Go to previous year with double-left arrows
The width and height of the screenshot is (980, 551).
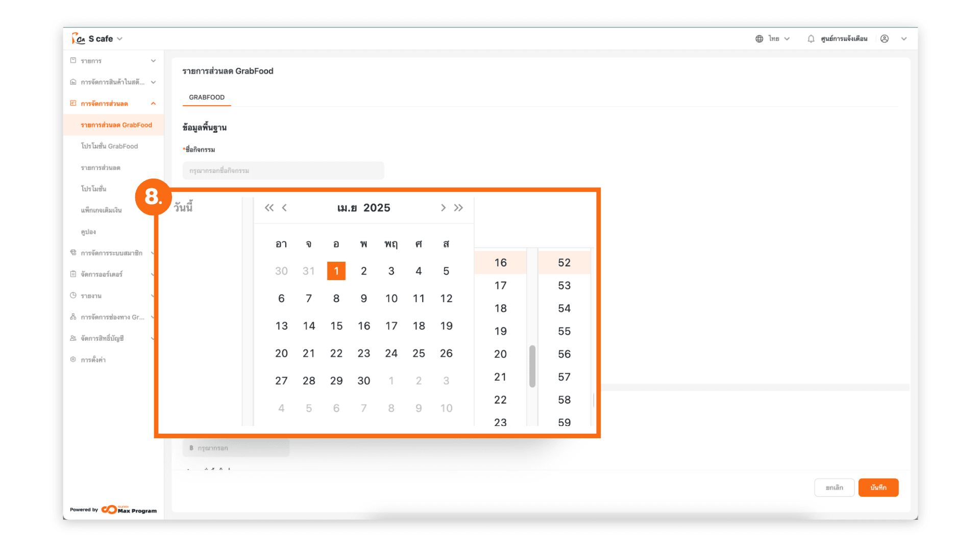tap(269, 208)
